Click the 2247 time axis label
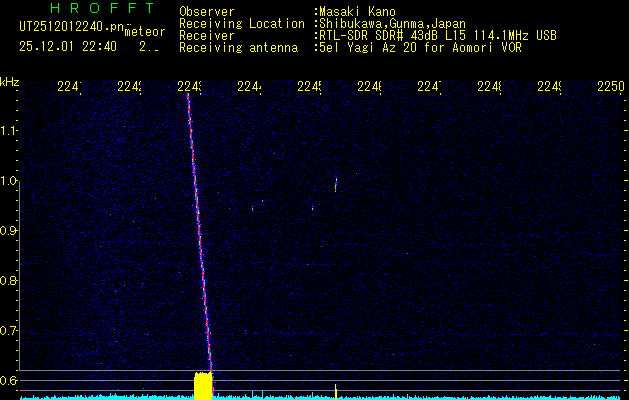 pos(429,86)
